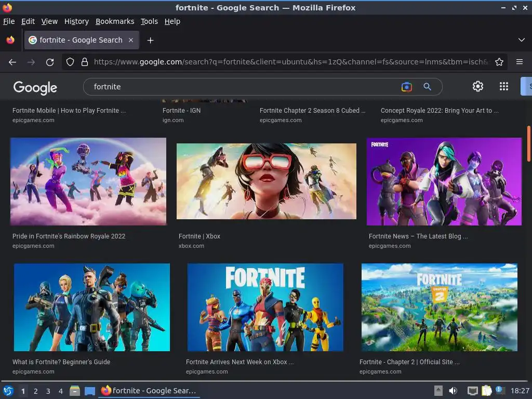Viewport: 532px width, 399px height.
Task: Open Pride in Fortnite's Rainbow Royale image
Action: click(x=88, y=181)
